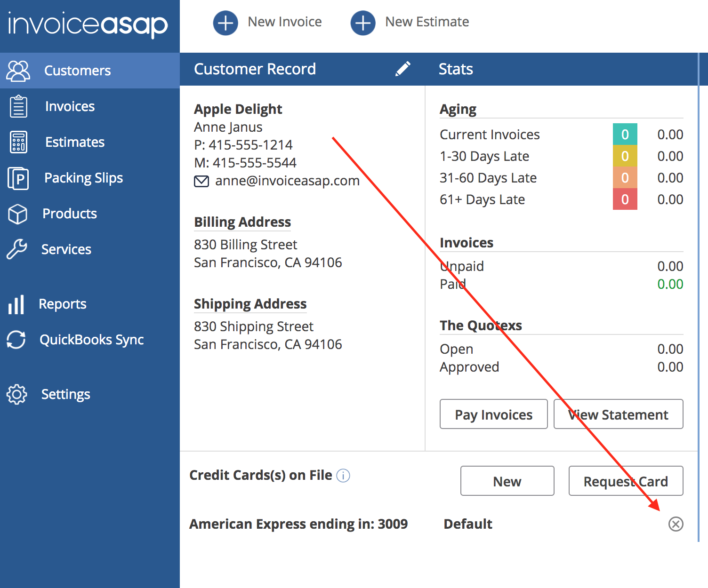Click the Request Card button
This screenshot has height=588, width=708.
[x=626, y=481]
